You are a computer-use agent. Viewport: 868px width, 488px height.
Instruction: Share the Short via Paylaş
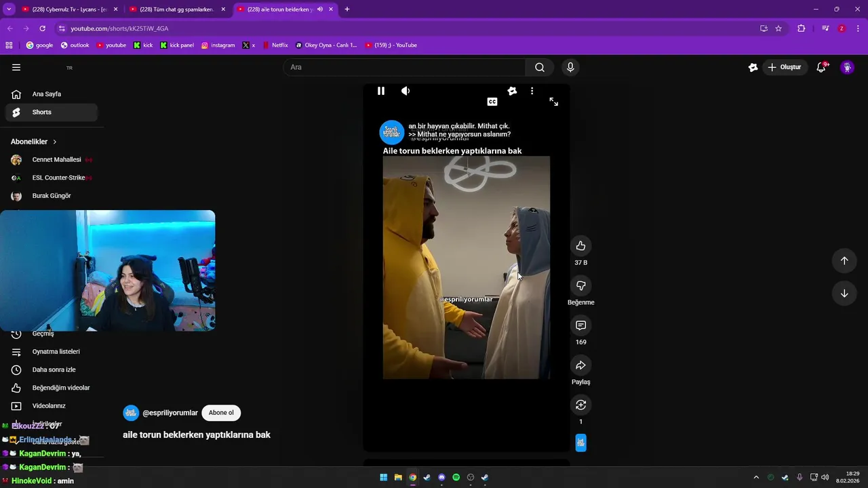pos(580,365)
